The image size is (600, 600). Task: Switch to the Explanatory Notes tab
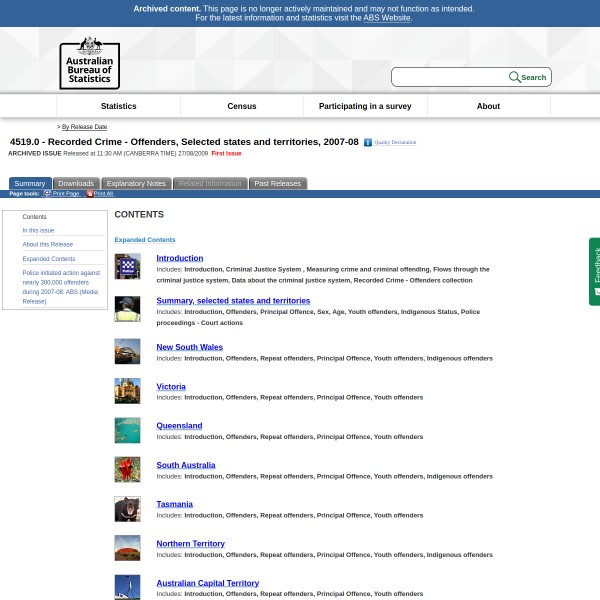coord(136,183)
